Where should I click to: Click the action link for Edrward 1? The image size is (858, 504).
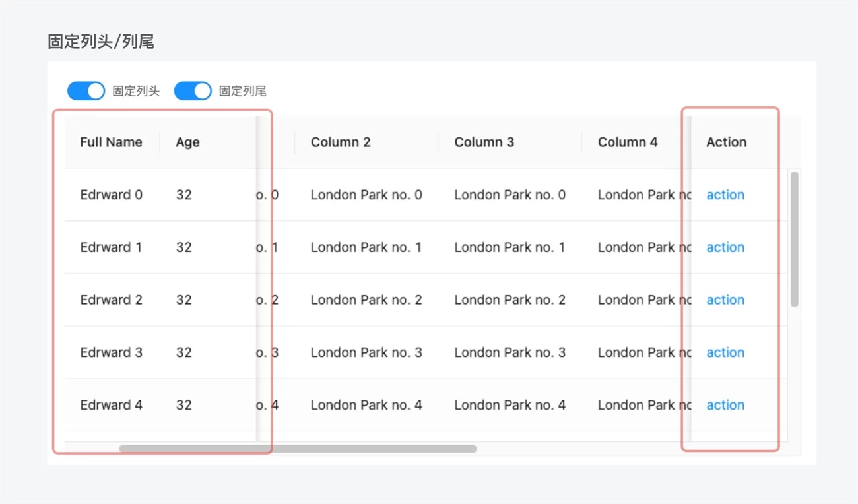coord(725,247)
